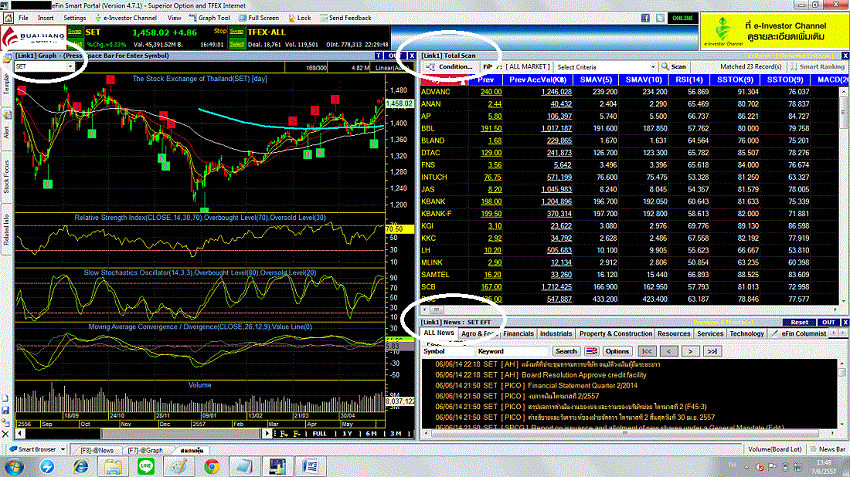Open the Facebook icon link

(645, 18)
